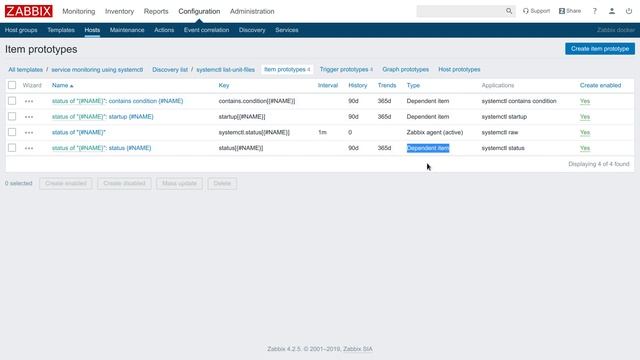640x360 pixels.
Task: Click the sign out power icon
Action: [x=629, y=11]
